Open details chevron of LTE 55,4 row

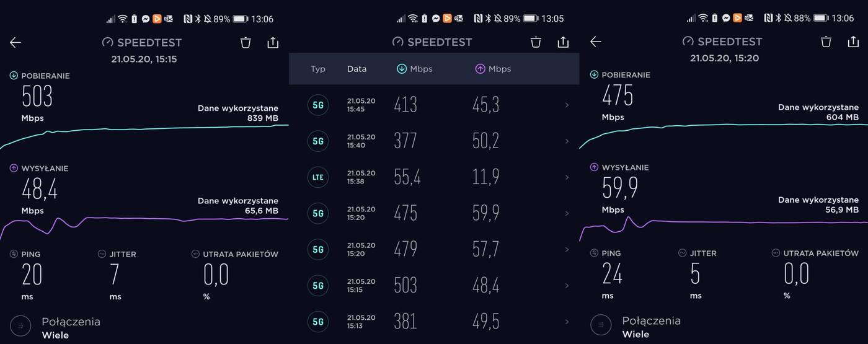pos(567,177)
